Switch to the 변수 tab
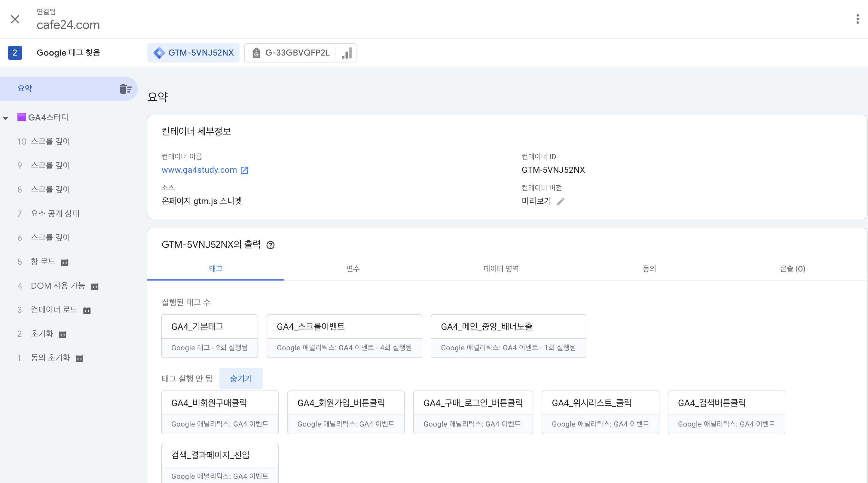The height and width of the screenshot is (483, 868). pyautogui.click(x=353, y=269)
